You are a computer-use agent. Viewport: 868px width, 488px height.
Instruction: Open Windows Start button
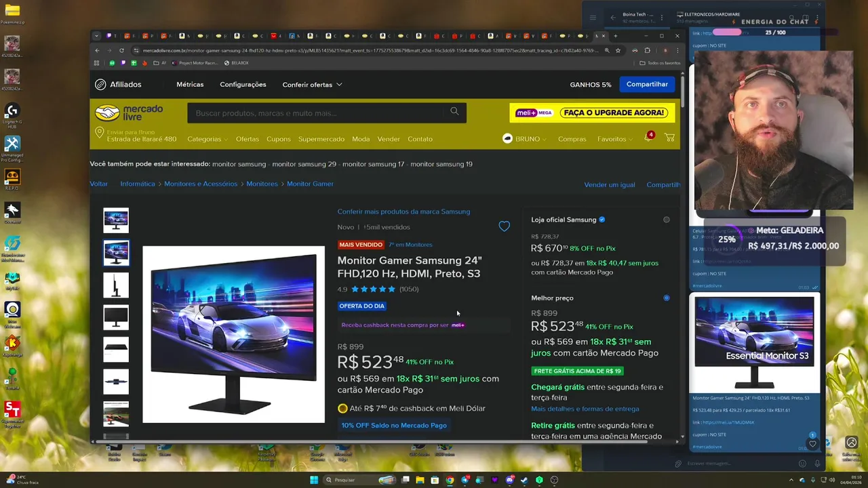314,480
